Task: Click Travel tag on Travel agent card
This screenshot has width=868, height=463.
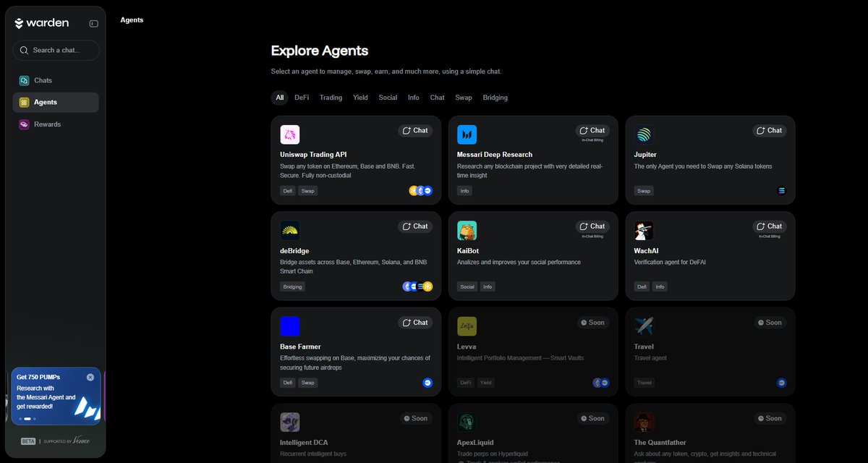Action: (x=644, y=383)
